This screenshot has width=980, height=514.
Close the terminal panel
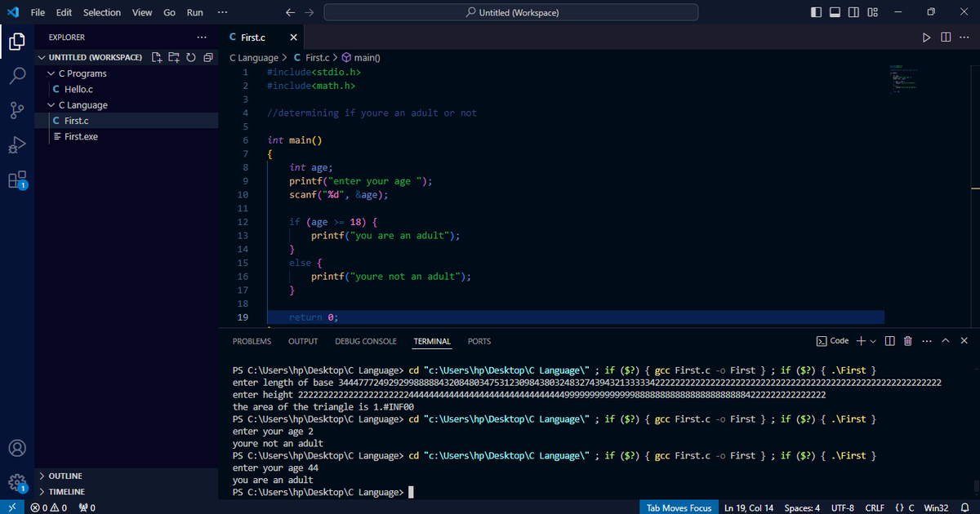(964, 341)
